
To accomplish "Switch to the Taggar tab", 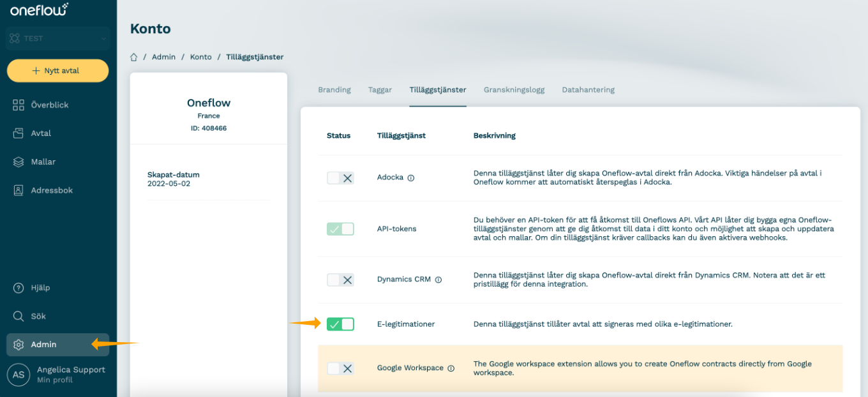I will coord(380,90).
